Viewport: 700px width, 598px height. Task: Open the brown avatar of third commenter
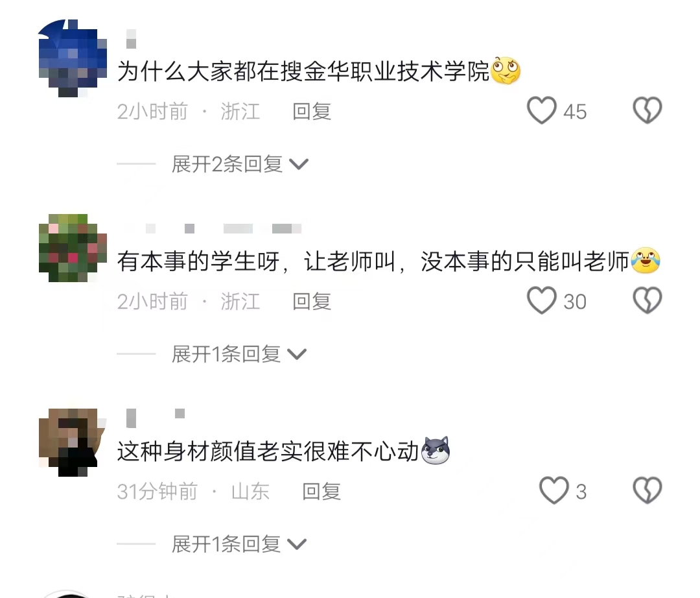point(73,442)
